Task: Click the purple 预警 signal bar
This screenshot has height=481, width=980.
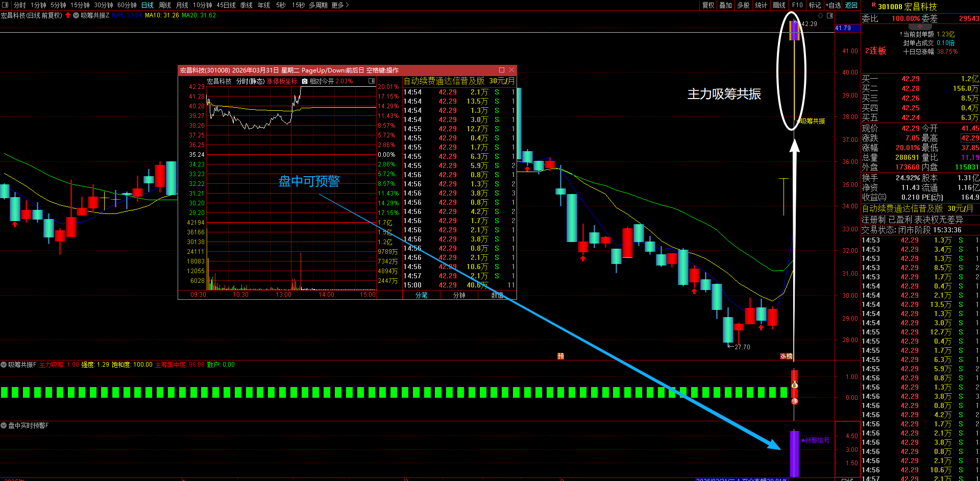Action: [x=794, y=453]
